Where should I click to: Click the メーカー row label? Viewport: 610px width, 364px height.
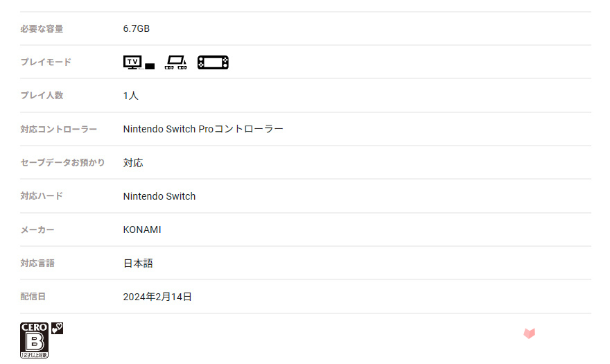(x=37, y=230)
